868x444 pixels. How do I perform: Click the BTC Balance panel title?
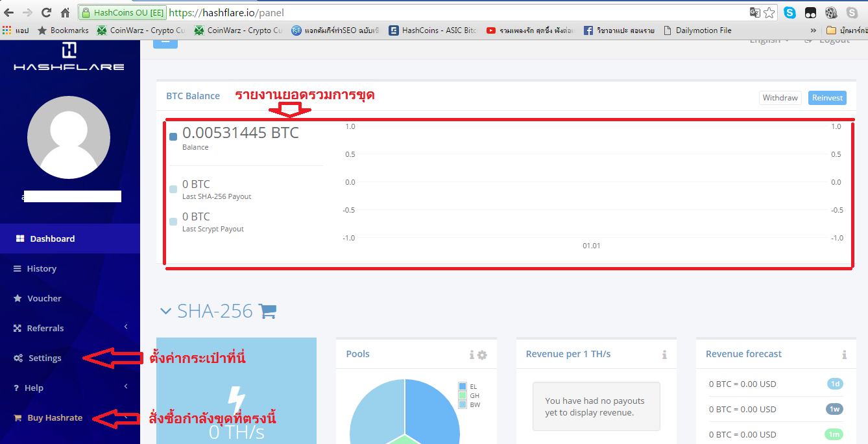(x=193, y=96)
